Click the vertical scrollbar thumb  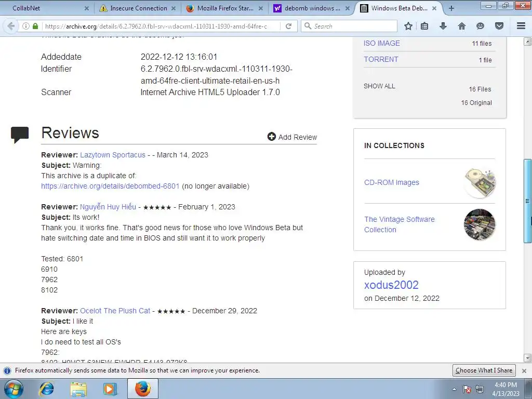pos(527,201)
